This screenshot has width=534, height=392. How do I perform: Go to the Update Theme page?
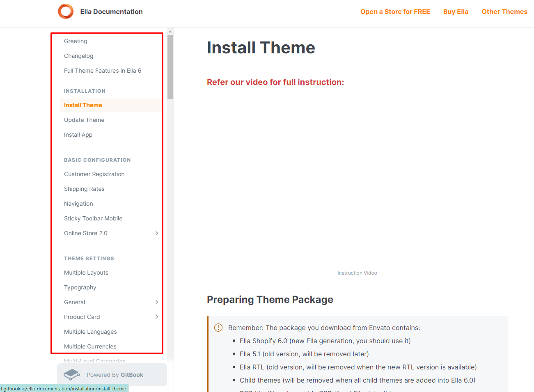click(84, 120)
